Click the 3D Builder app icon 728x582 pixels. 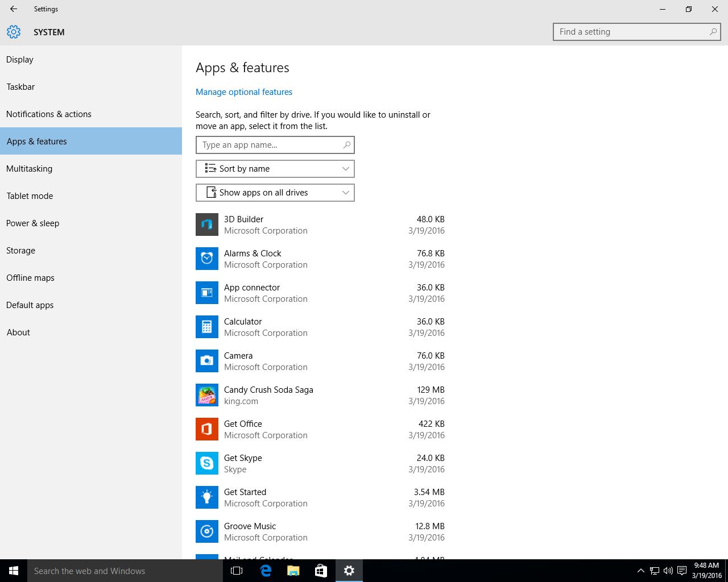click(207, 225)
